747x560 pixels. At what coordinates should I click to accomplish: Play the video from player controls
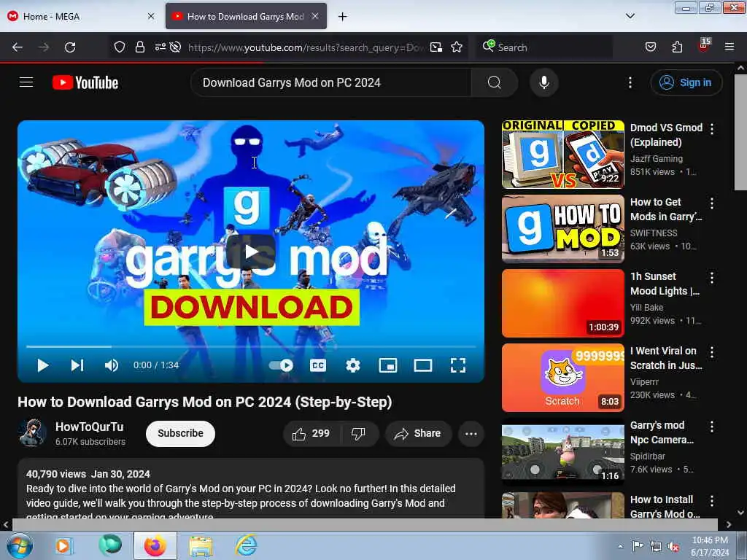pyautogui.click(x=43, y=365)
